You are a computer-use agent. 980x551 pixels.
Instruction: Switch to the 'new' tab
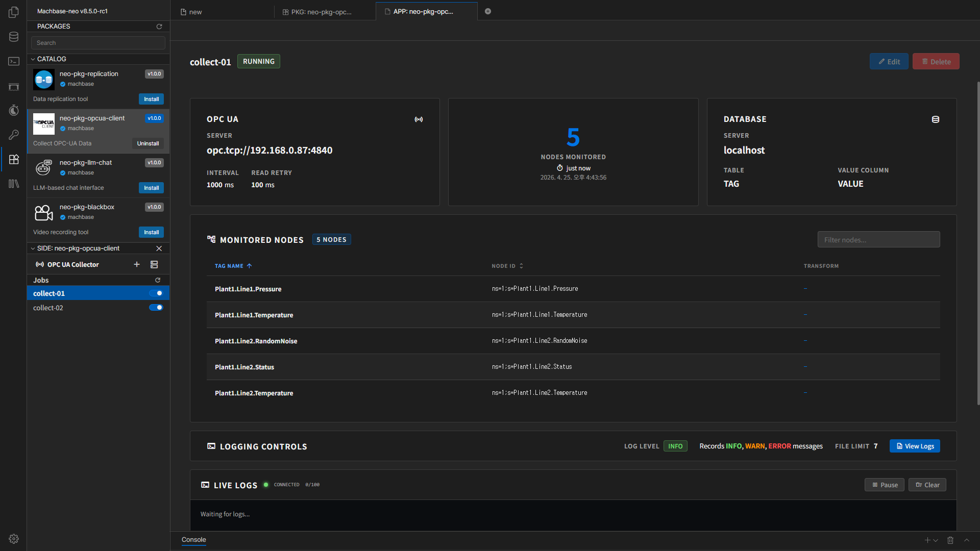[x=222, y=12]
